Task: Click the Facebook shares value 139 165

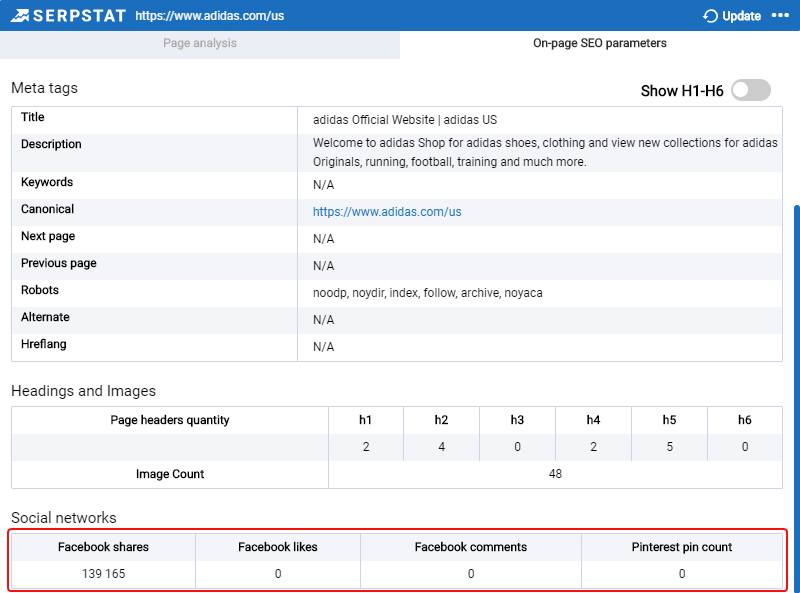Action: coord(104,574)
